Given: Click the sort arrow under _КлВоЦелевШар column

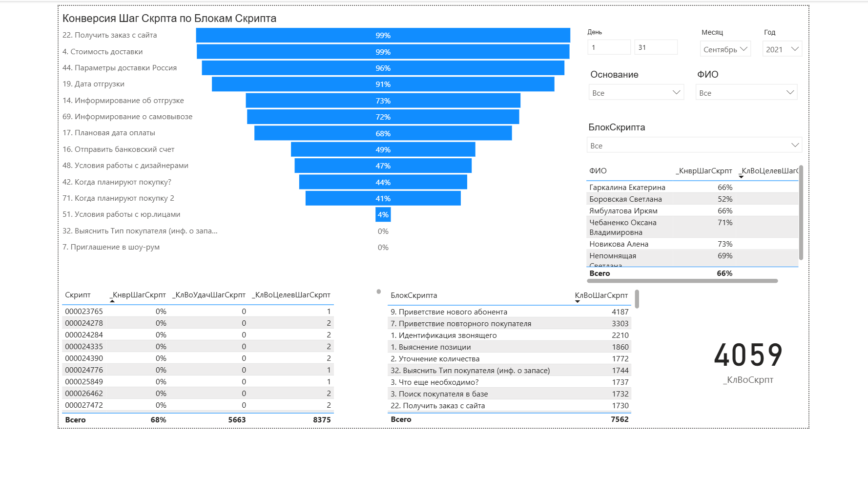Looking at the screenshot, I should [741, 177].
